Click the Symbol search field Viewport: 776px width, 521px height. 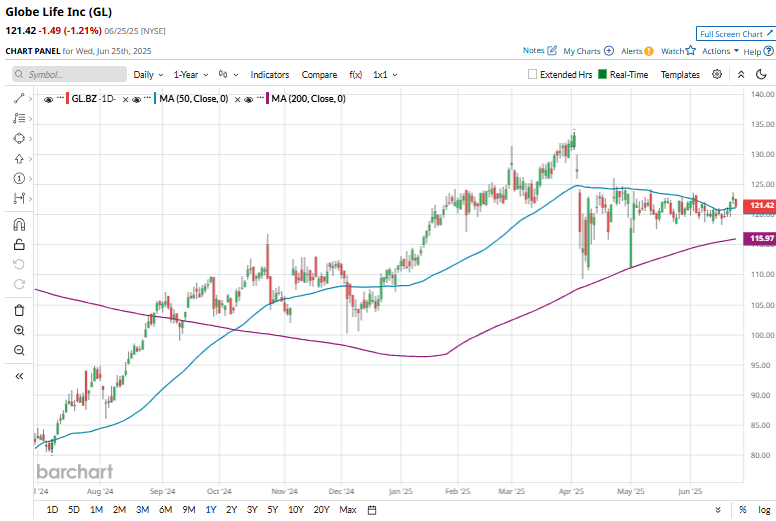coord(70,74)
